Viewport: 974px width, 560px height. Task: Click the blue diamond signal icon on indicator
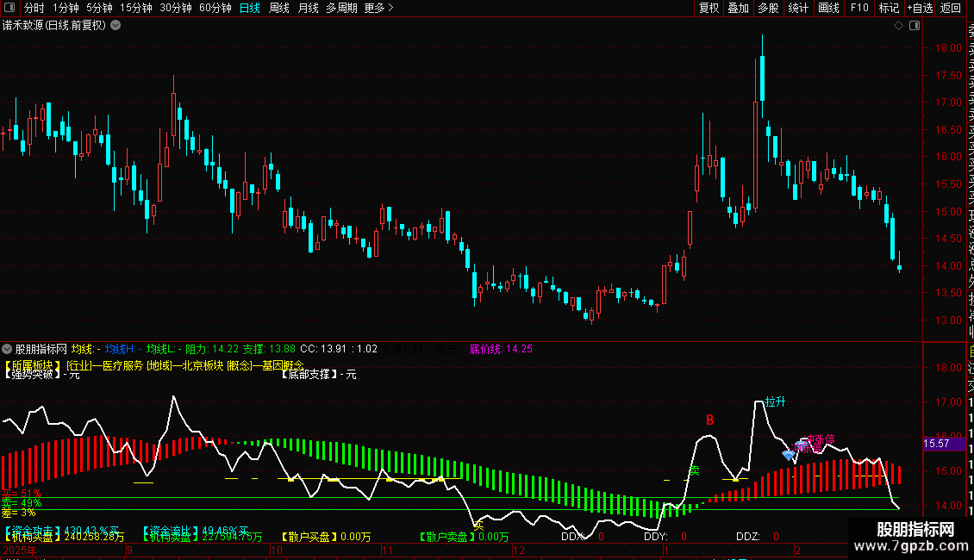pos(789,455)
